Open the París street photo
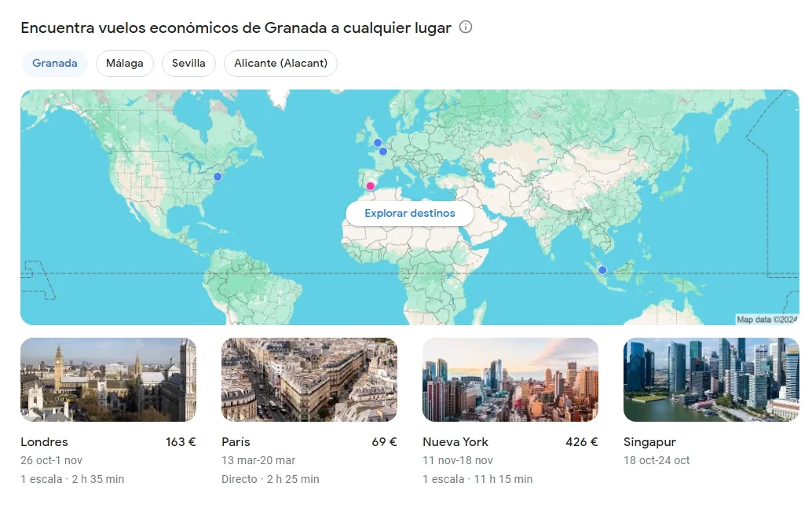This screenshot has width=812, height=505. pos(309,379)
